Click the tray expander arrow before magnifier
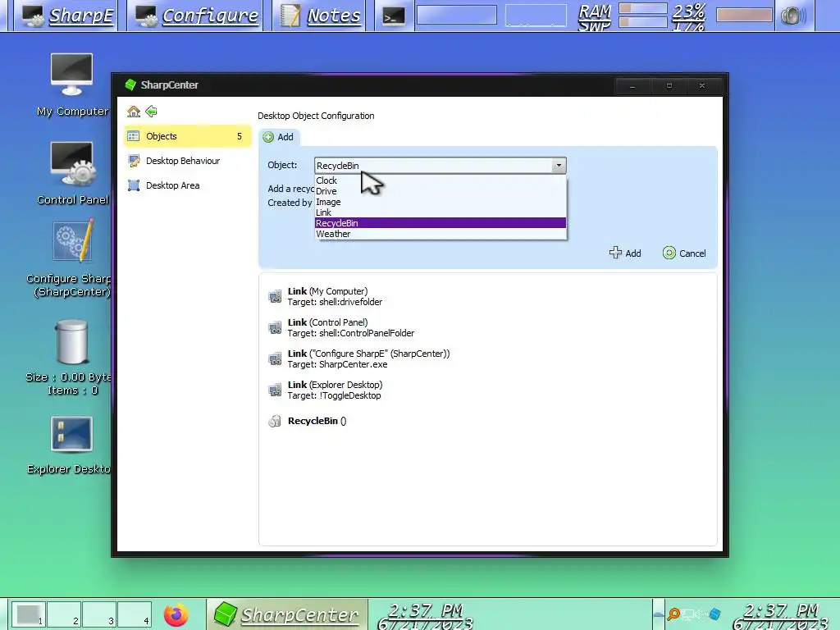840x630 pixels. (659, 614)
